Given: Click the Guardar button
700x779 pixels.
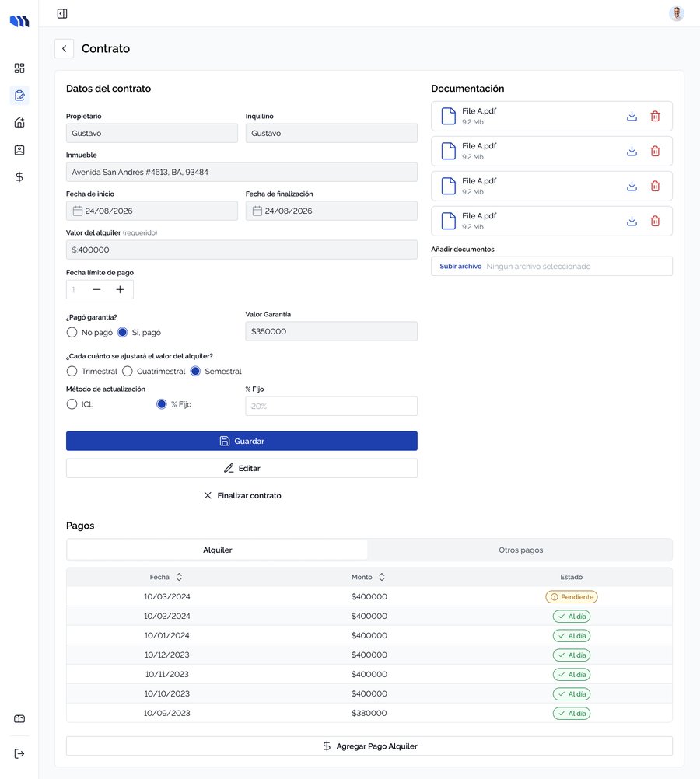Looking at the screenshot, I should pos(242,441).
